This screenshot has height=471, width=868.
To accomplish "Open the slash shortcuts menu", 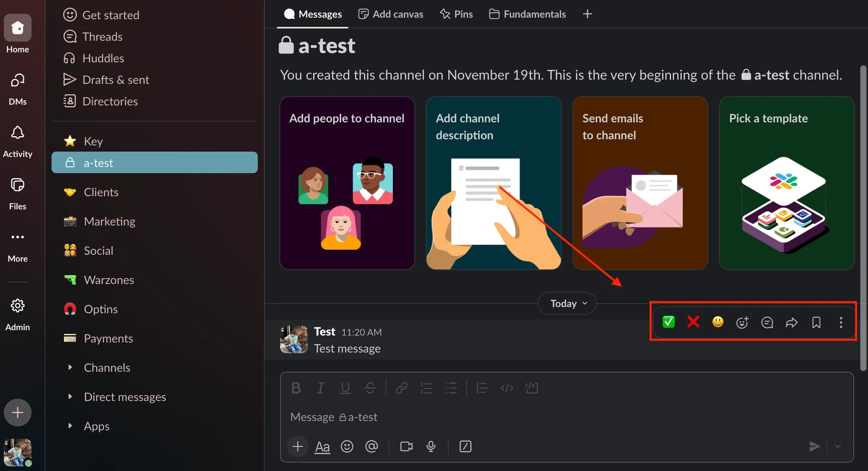I will click(x=465, y=446).
